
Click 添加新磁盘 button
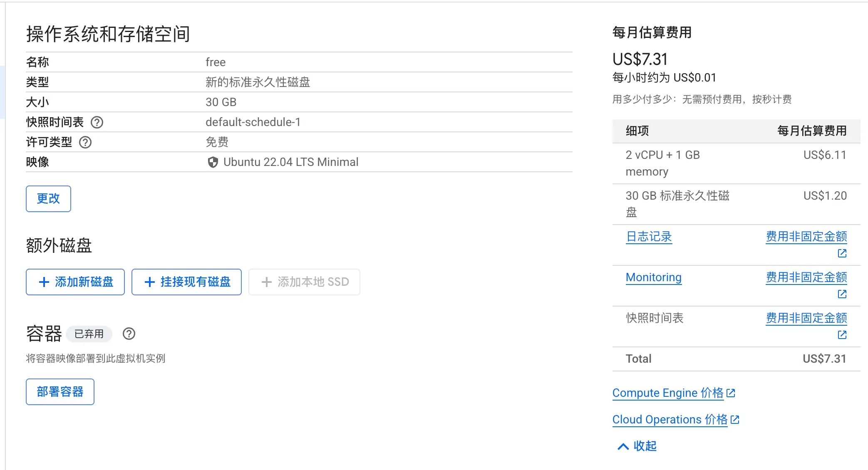tap(75, 282)
